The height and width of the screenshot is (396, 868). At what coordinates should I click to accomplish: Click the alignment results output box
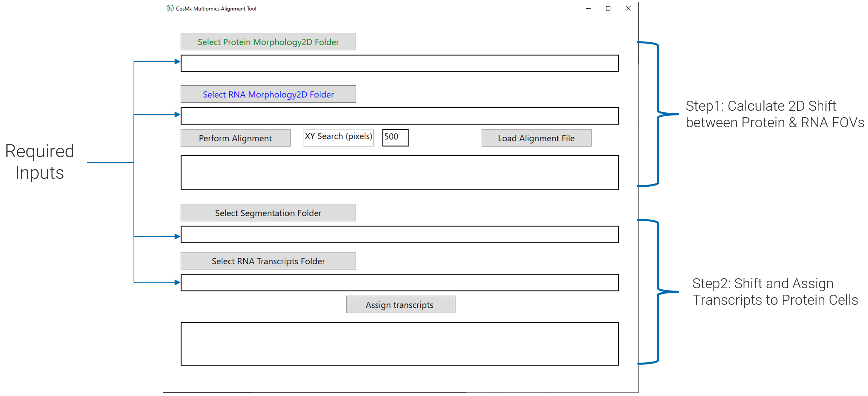click(x=399, y=173)
